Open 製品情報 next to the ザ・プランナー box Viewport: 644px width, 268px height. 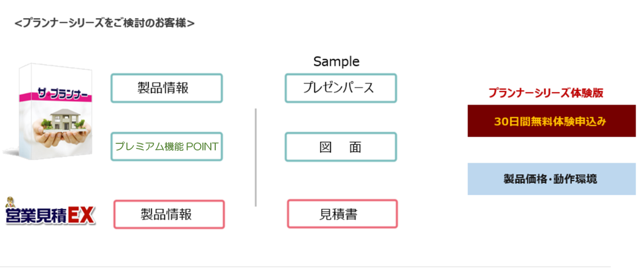click(x=166, y=88)
